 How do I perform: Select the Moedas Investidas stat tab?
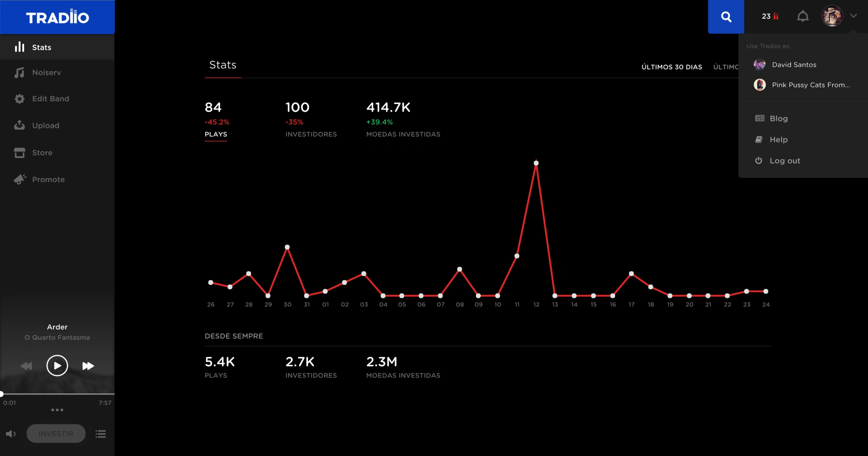[403, 134]
